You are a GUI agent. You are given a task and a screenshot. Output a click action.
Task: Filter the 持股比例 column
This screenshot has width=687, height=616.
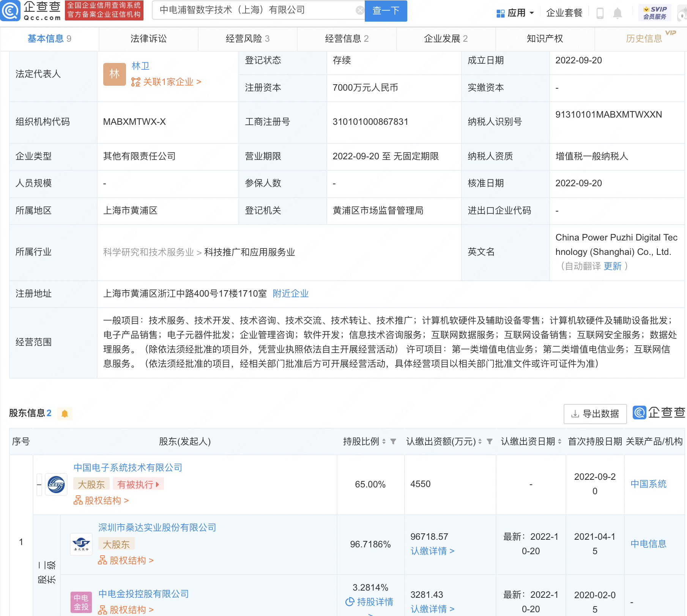(x=393, y=442)
